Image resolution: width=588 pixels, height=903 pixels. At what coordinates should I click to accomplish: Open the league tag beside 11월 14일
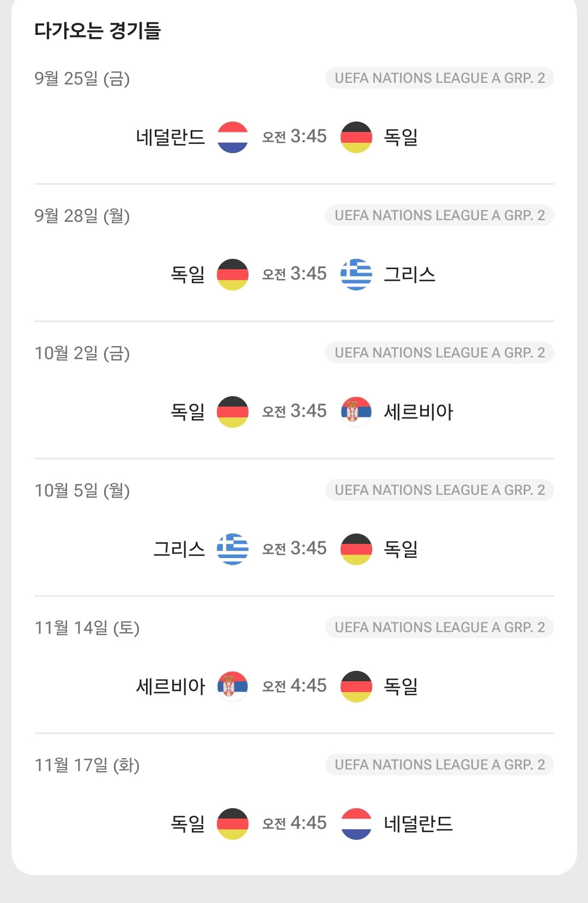point(440,627)
